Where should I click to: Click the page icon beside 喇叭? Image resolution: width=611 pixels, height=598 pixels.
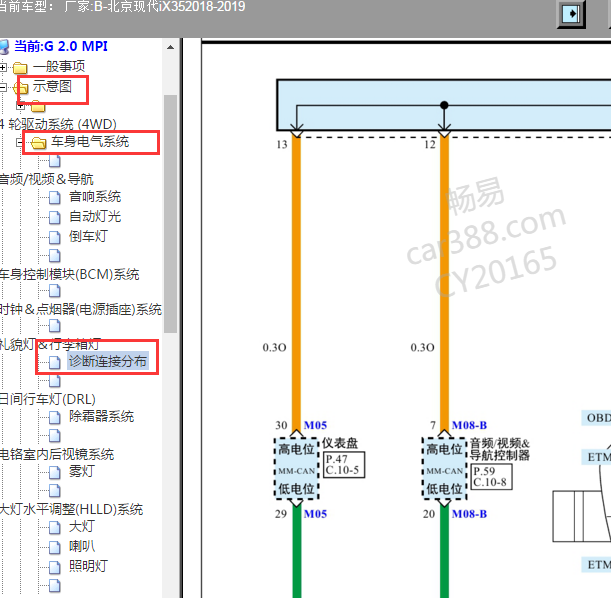click(55, 547)
